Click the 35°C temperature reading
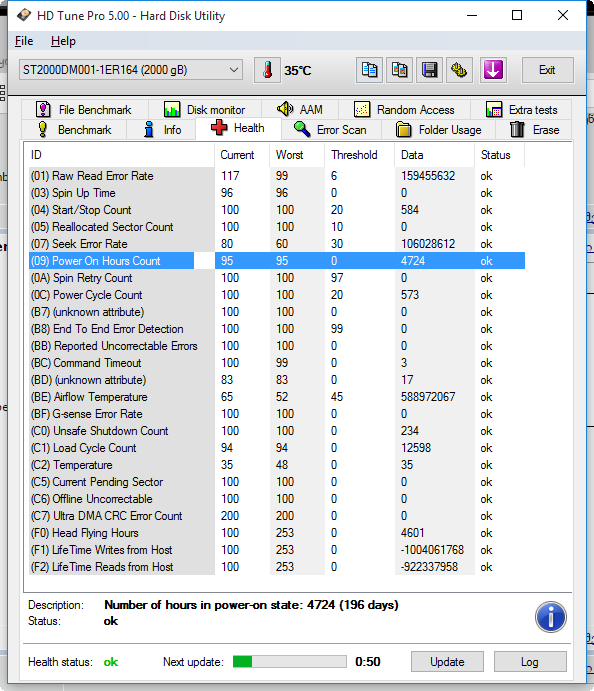 pos(298,71)
